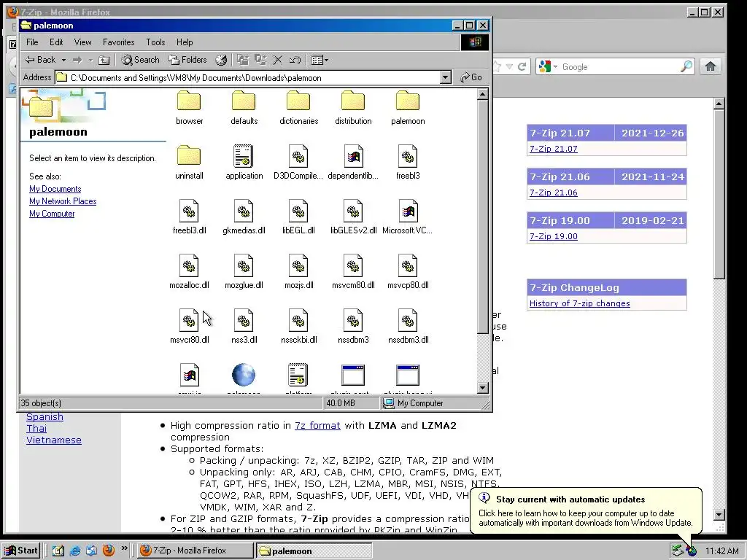Select the defaults folder
The width and height of the screenshot is (747, 560).
click(244, 108)
